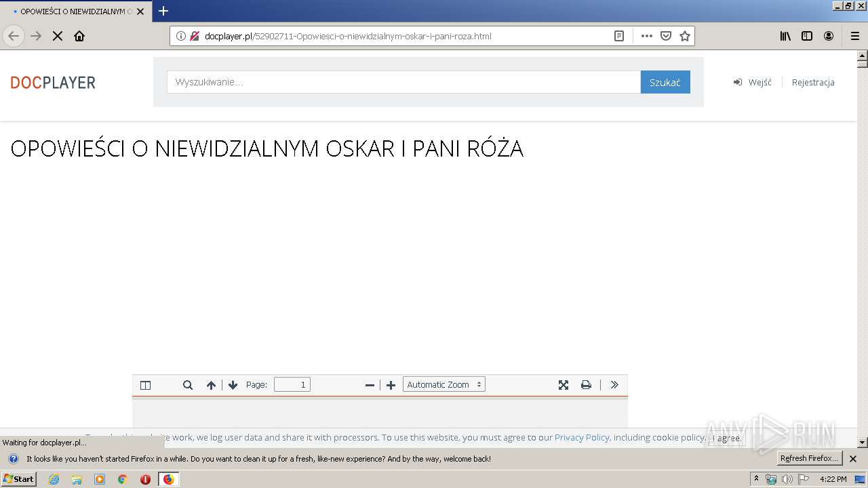The width and height of the screenshot is (868, 488).
Task: Launch Internet Explorer from taskbar
Action: (54, 479)
